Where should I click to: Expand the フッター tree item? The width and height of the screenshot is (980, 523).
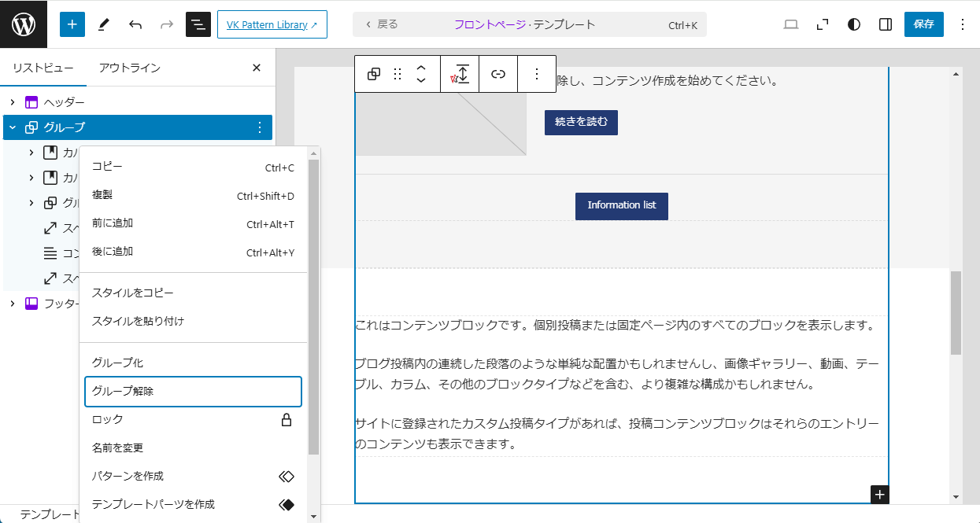[x=13, y=304]
